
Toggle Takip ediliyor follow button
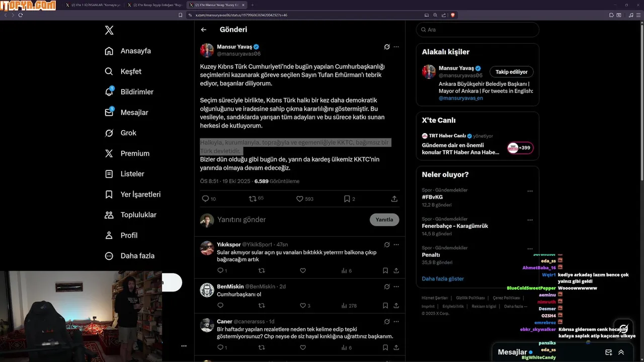coord(512,72)
